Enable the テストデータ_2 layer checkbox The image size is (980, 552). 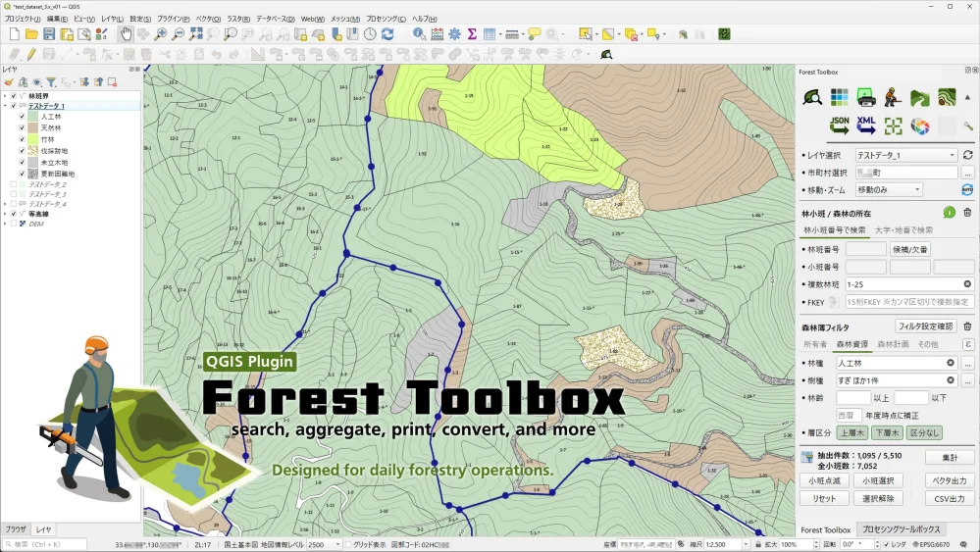coord(14,185)
